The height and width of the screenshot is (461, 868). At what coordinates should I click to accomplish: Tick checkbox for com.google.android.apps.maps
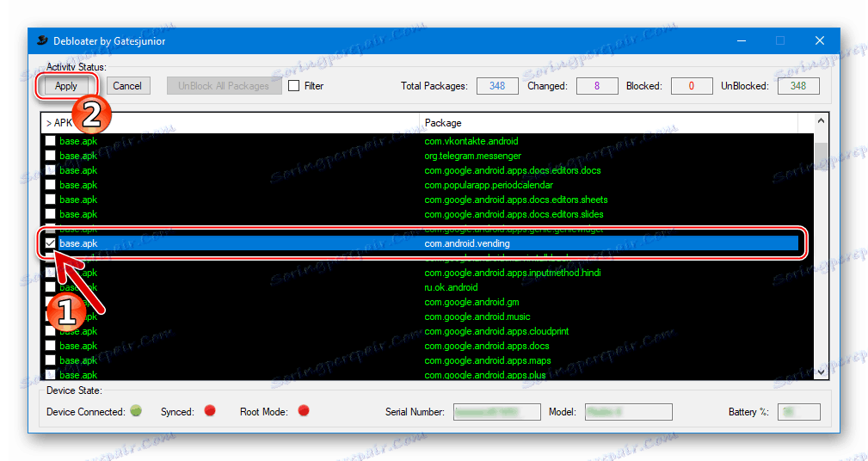51,360
